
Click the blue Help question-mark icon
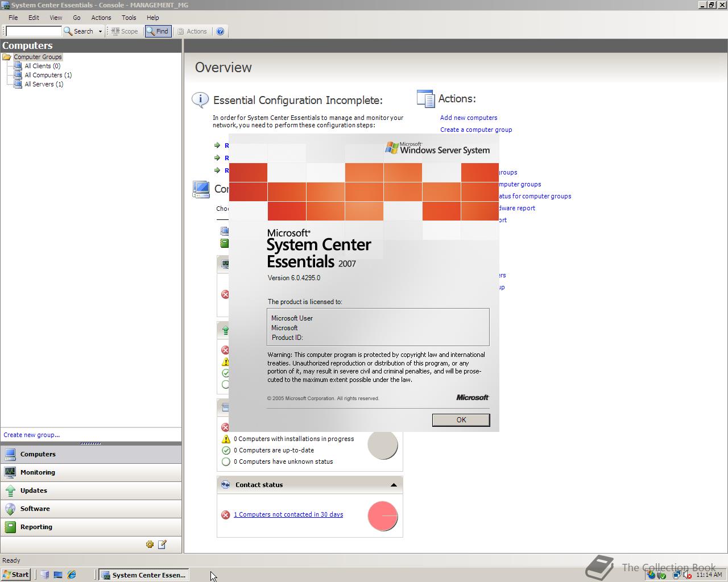click(x=220, y=31)
